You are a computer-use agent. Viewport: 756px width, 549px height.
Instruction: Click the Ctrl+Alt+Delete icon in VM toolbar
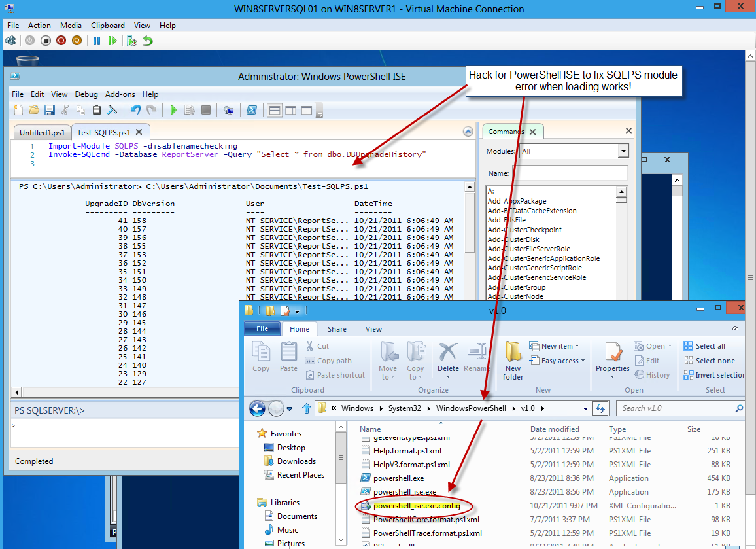coord(10,41)
